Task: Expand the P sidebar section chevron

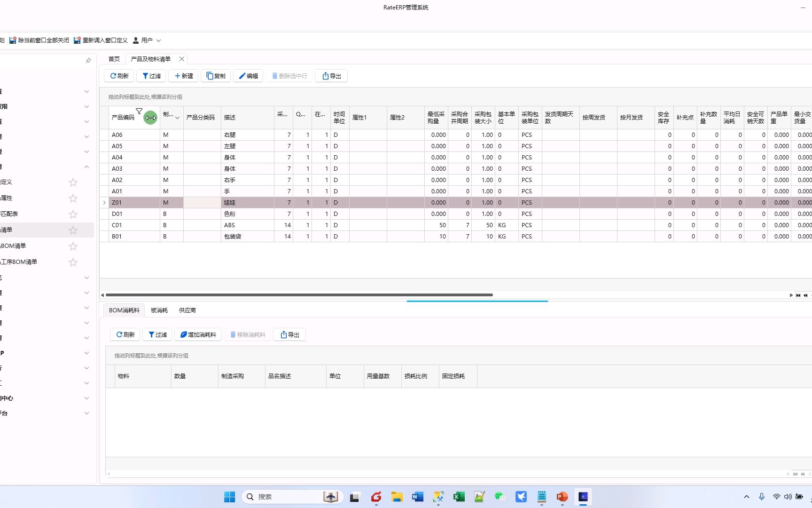Action: point(86,353)
